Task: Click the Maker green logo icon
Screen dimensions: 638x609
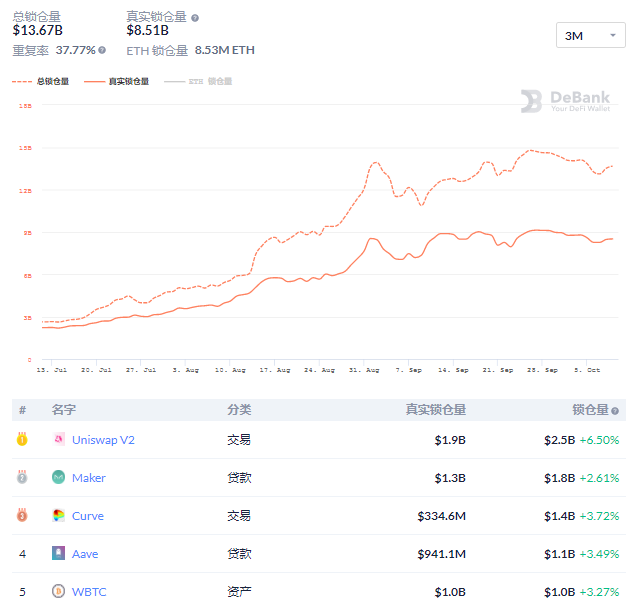Action: [59, 477]
